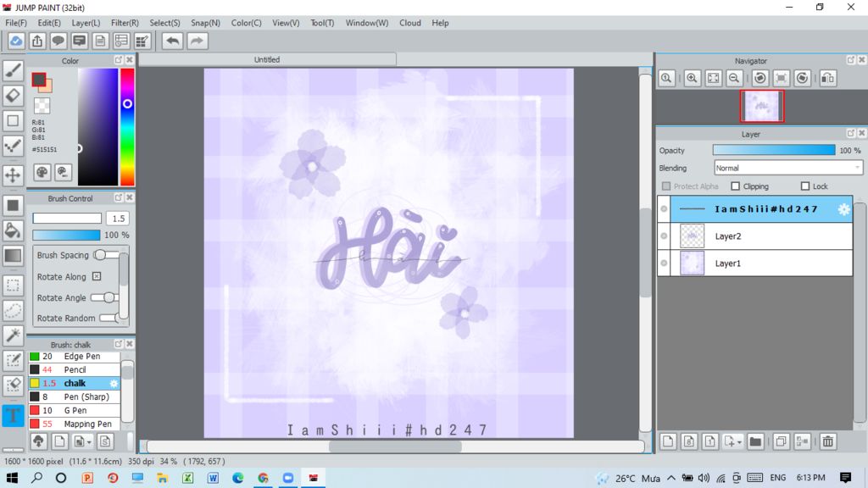The height and width of the screenshot is (488, 868).
Task: Select the Magic Wand tool
Action: click(13, 335)
